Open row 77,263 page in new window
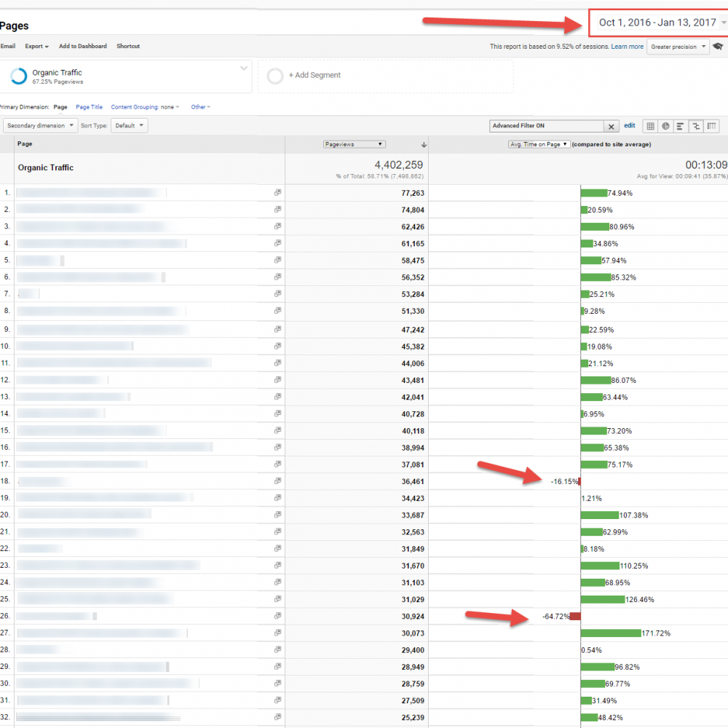Viewport: 728px width, 728px height. (x=277, y=192)
